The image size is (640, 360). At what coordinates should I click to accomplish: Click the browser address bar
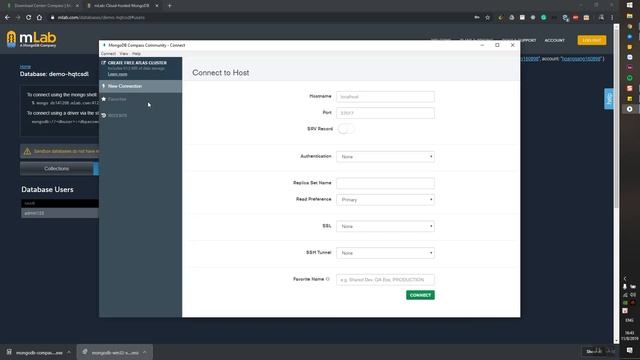(261, 18)
